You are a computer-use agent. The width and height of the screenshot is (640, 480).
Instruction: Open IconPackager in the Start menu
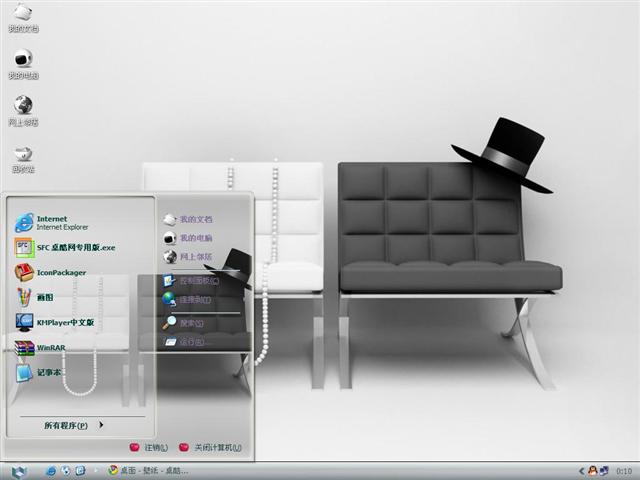tap(60, 272)
